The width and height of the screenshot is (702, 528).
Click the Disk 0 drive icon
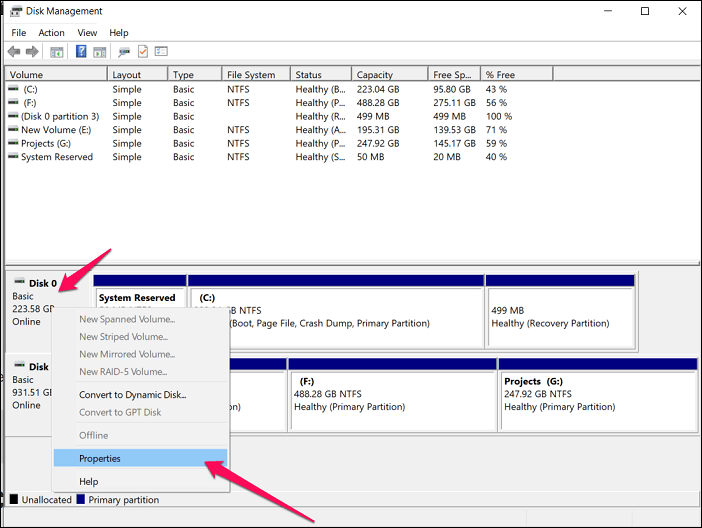pyautogui.click(x=19, y=282)
